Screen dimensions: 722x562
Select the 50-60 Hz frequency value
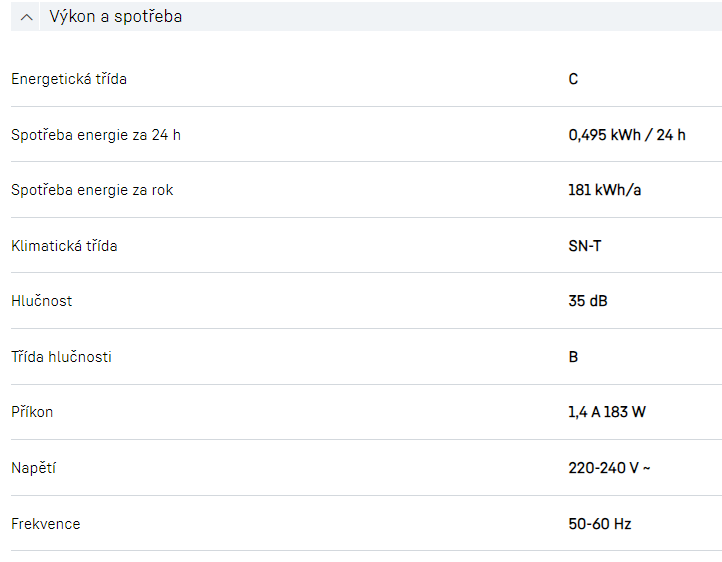(600, 524)
